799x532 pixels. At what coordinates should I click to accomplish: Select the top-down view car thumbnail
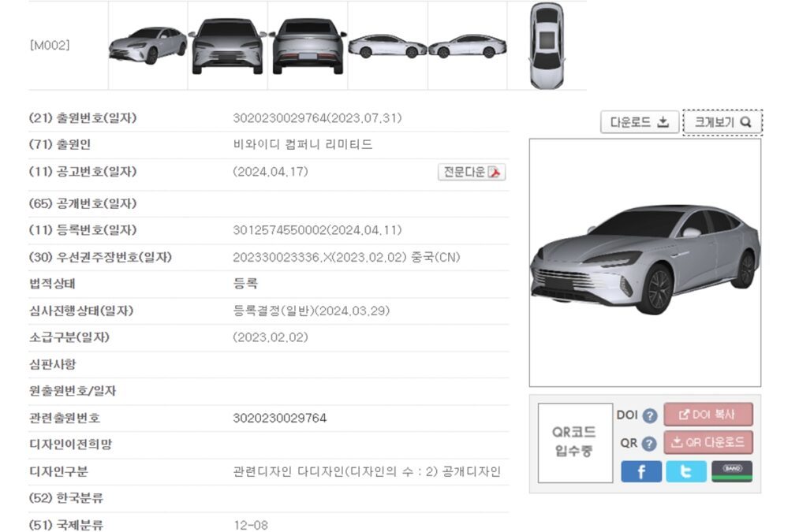(547, 46)
